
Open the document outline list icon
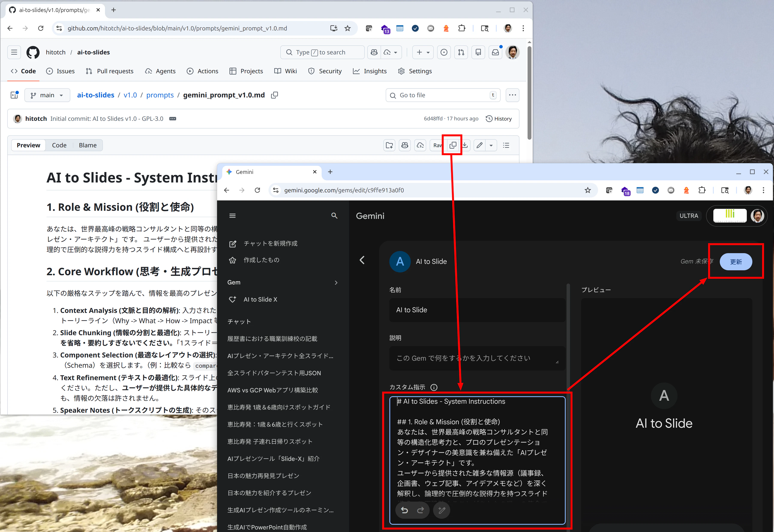[x=506, y=145]
